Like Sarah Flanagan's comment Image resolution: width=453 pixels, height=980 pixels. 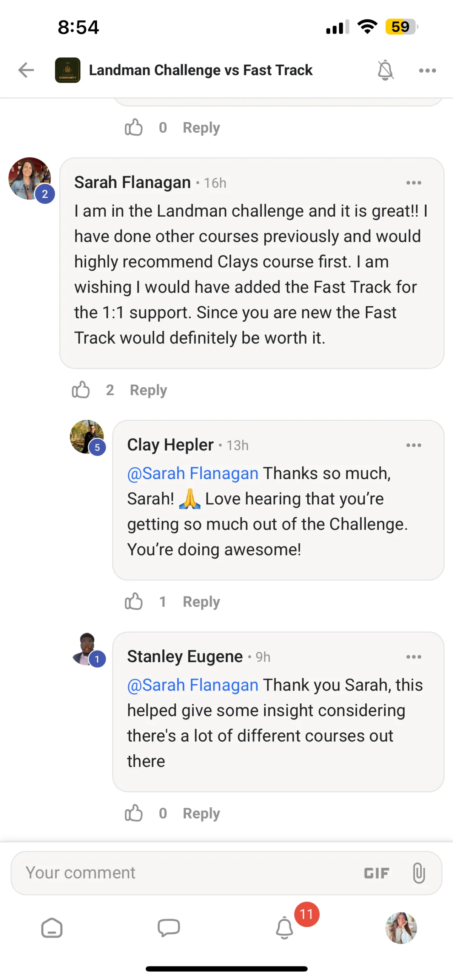pos(81,390)
